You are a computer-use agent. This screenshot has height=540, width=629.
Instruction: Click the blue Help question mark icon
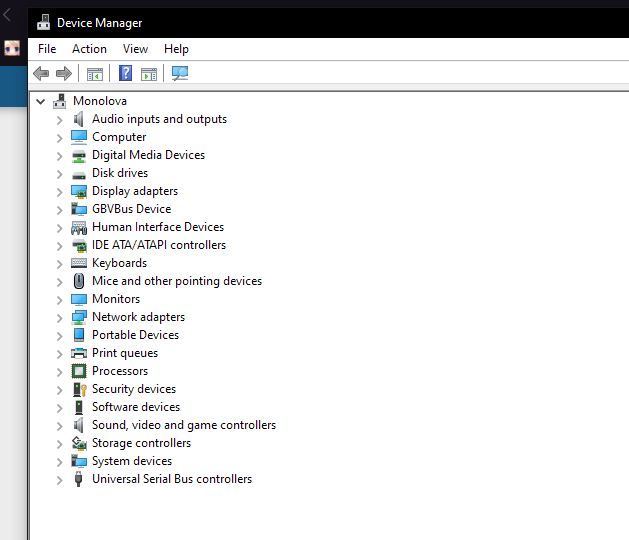pyautogui.click(x=126, y=73)
